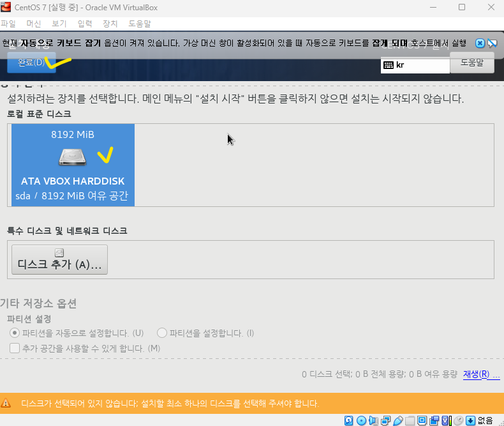Viewport: 504px width, 426px height.
Task: Click the optical disc status icon
Action: (361, 420)
